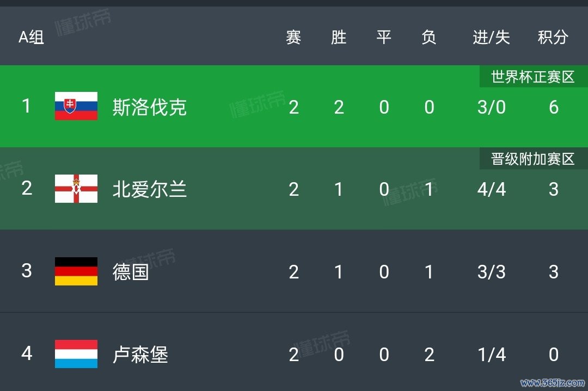588x391 pixels.
Task: Click the 晋级附加赛区 label
Action: 533,159
